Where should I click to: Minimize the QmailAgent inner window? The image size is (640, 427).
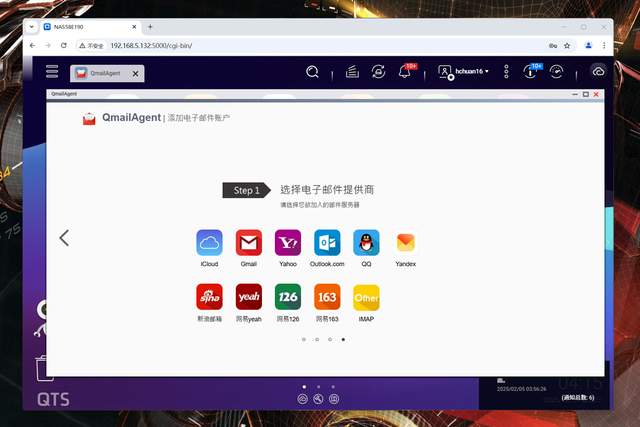pos(575,94)
